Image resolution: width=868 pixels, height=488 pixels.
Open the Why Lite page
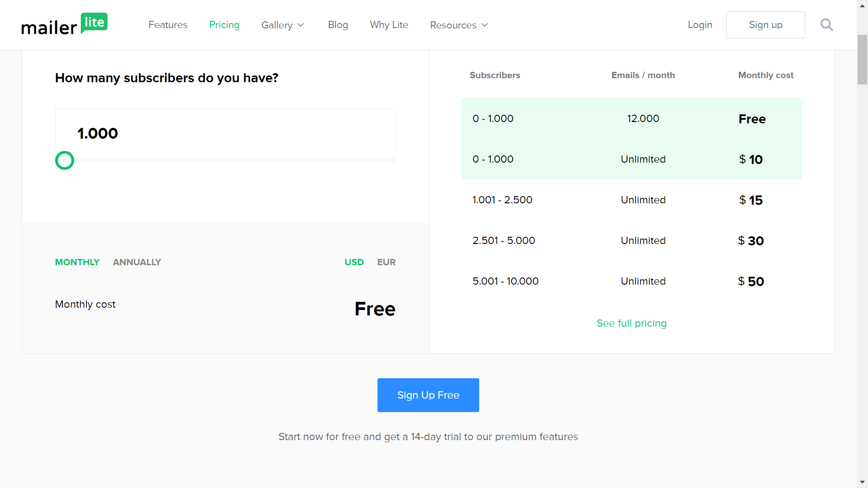(x=389, y=25)
